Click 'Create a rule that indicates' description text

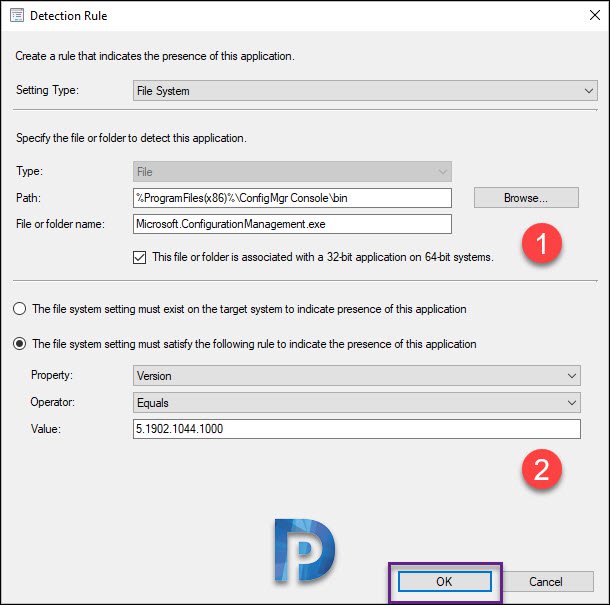tap(155, 56)
